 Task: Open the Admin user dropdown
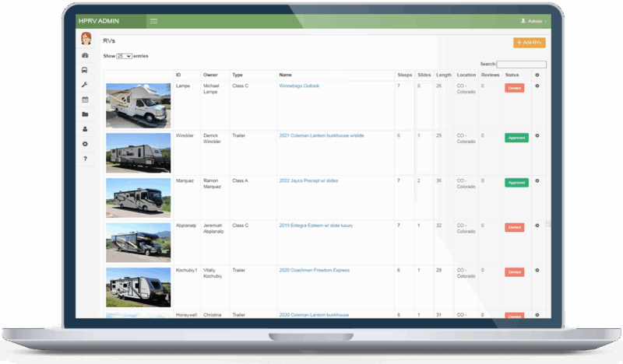pyautogui.click(x=533, y=21)
